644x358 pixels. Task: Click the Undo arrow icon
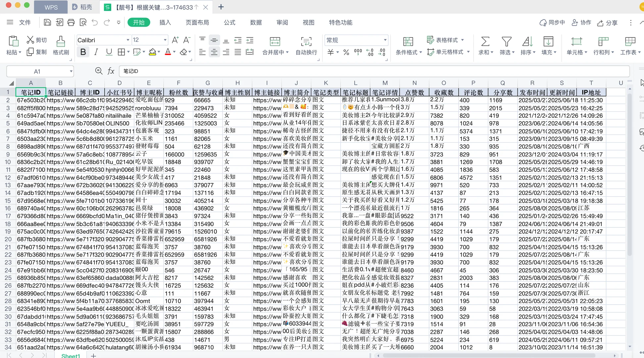(x=95, y=23)
